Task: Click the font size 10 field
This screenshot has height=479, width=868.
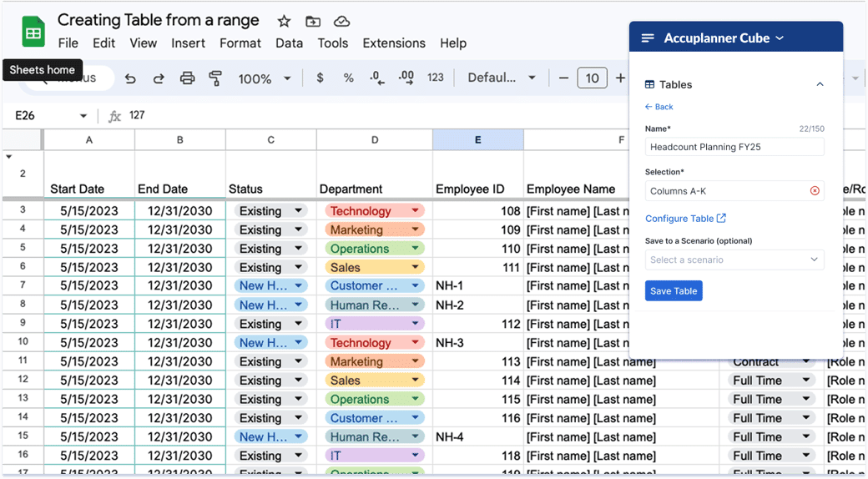Action: 593,78
